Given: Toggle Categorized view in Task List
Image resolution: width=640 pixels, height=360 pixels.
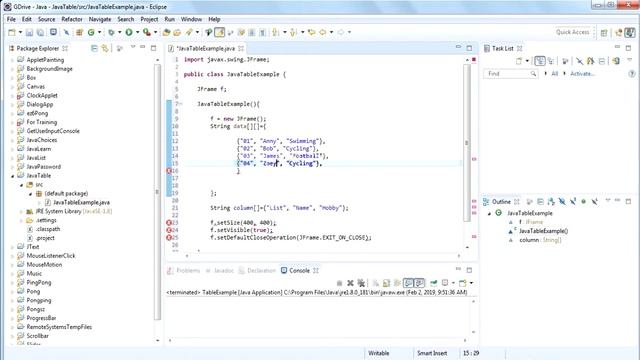Looking at the screenshot, I should (540, 61).
